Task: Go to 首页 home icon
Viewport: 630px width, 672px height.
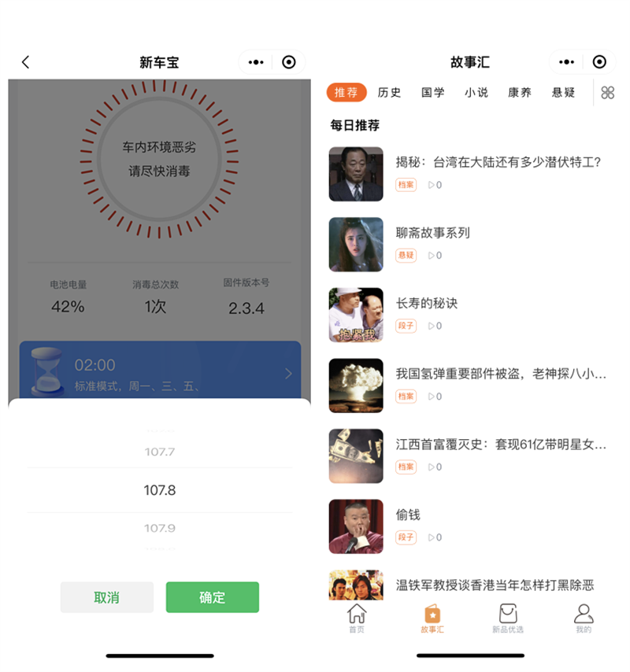Action: pos(357,614)
